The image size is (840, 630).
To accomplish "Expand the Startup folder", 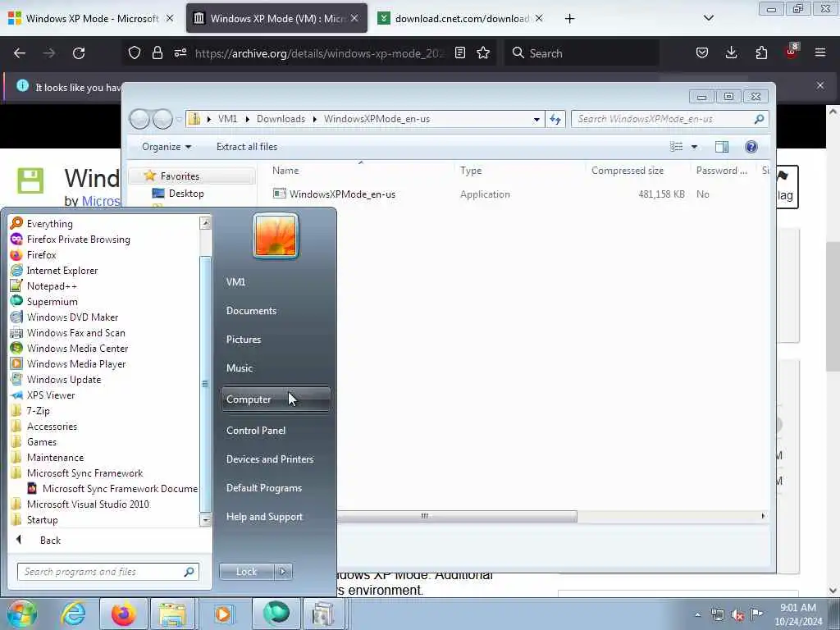I will pos(43,519).
